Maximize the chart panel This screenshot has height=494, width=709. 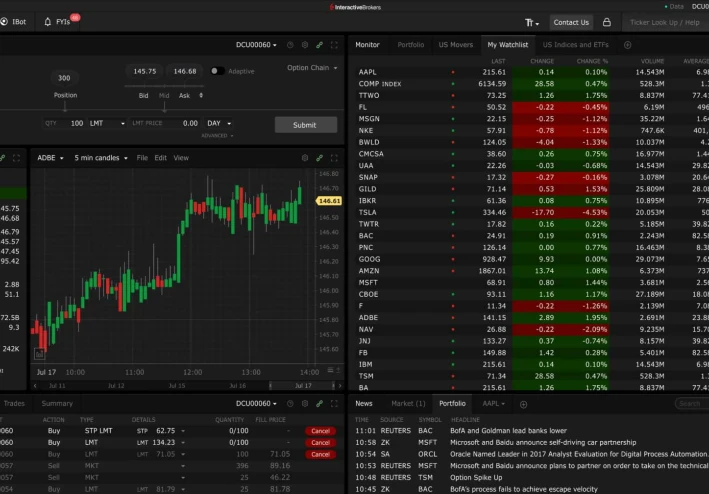tap(334, 158)
